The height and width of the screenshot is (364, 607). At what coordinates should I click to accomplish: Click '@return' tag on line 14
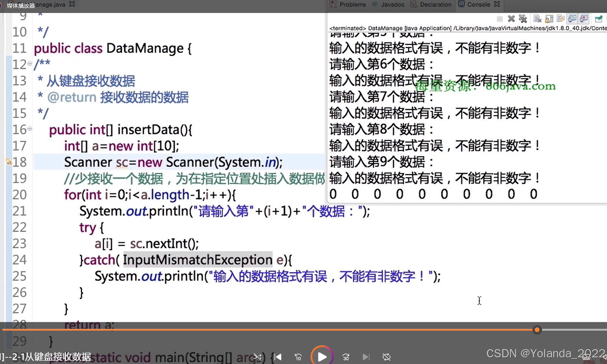pyautogui.click(x=72, y=97)
